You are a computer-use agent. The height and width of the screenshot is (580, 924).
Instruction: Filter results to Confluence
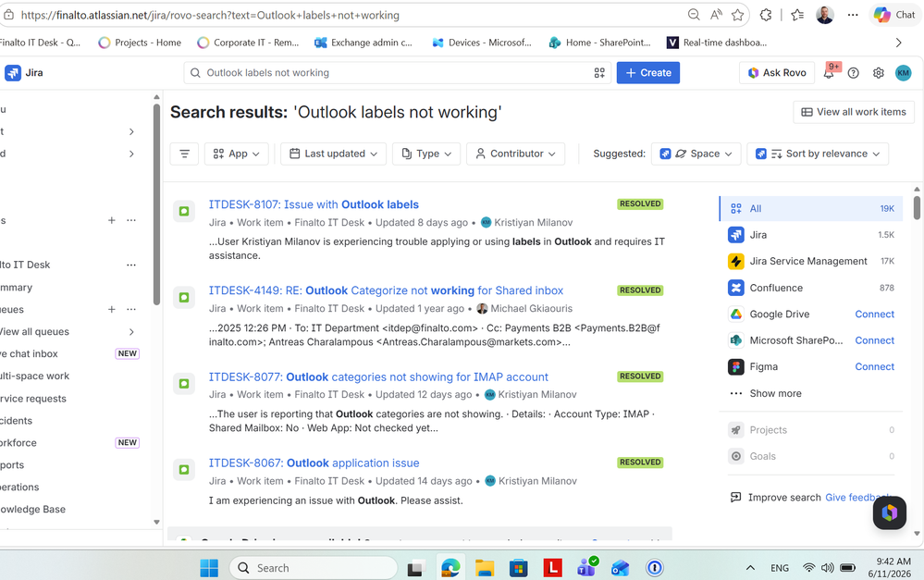811,288
